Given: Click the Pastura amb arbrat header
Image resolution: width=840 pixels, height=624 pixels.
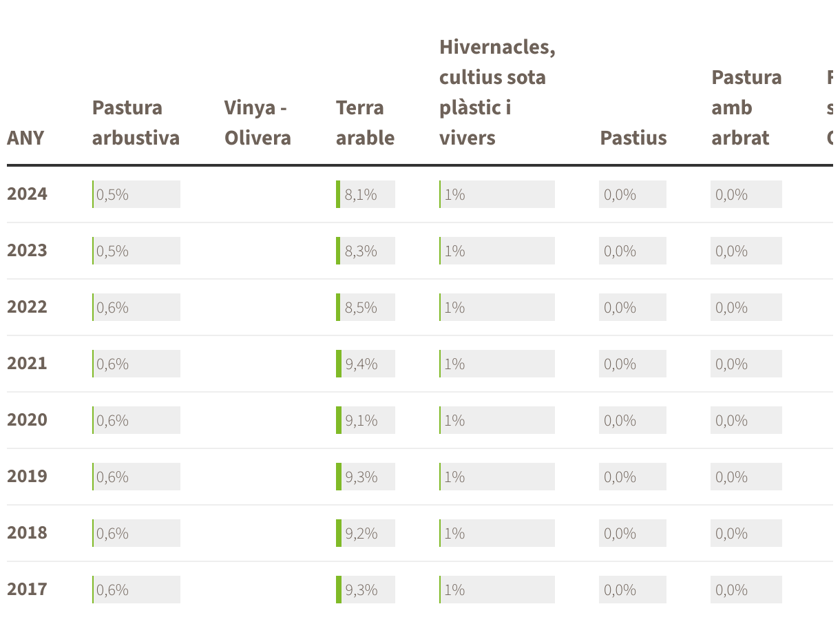Looking at the screenshot, I should click(x=746, y=107).
